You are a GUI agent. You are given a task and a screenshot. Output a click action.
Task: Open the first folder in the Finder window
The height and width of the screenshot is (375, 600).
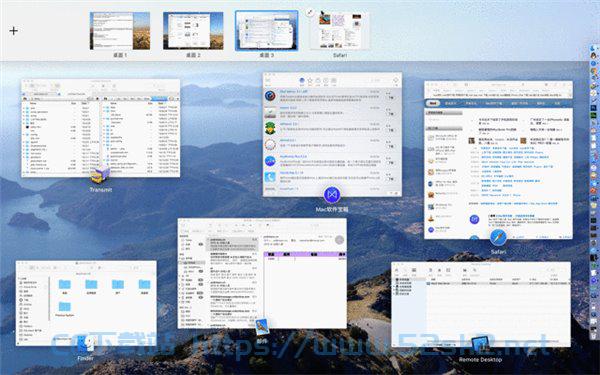tap(65, 284)
